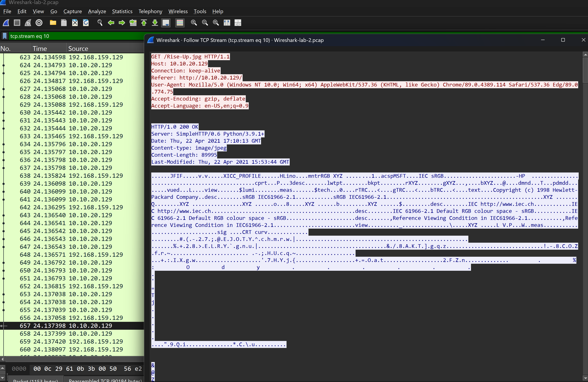
Task: Open the Capture menu
Action: click(x=72, y=11)
